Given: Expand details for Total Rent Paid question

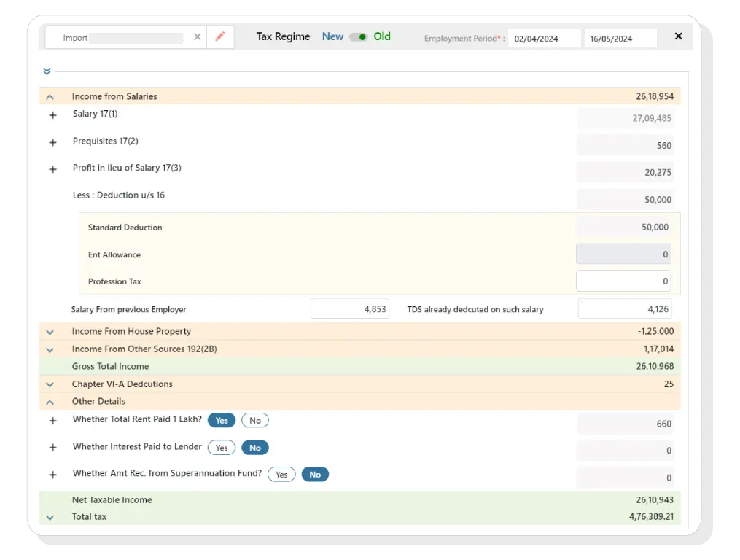Looking at the screenshot, I should 52,421.
